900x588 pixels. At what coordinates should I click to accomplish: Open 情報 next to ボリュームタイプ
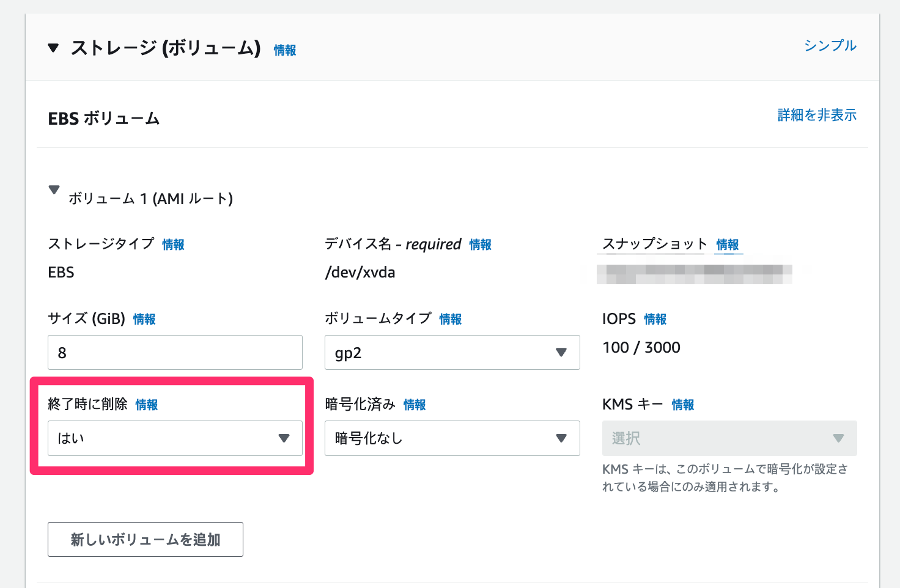pos(451,318)
